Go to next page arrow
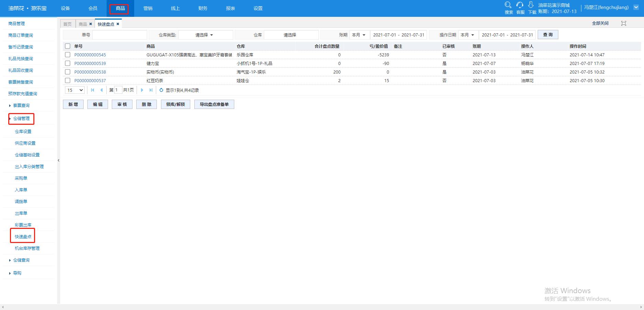 [x=142, y=90]
